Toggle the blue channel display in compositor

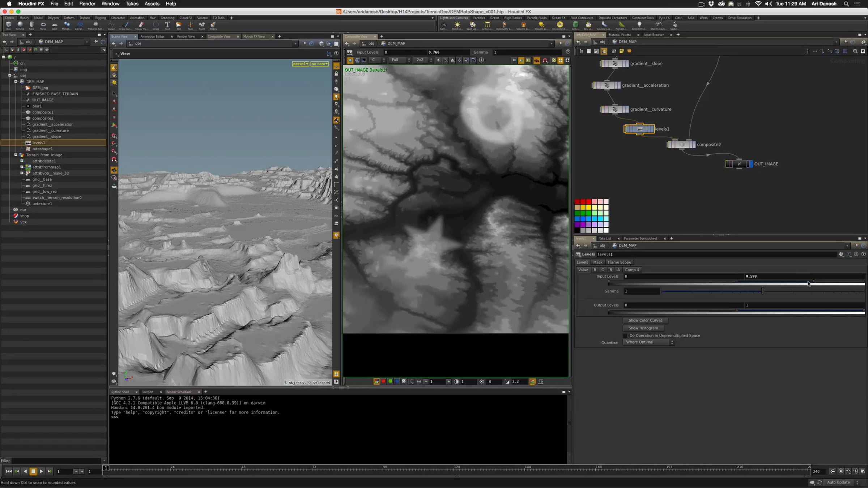pyautogui.click(x=397, y=381)
